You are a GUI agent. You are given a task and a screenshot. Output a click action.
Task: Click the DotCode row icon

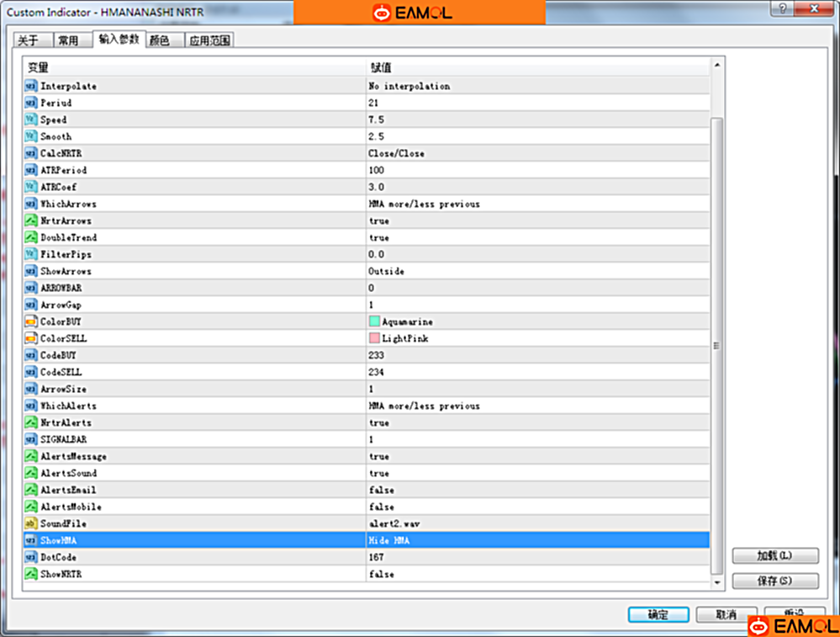coord(31,557)
